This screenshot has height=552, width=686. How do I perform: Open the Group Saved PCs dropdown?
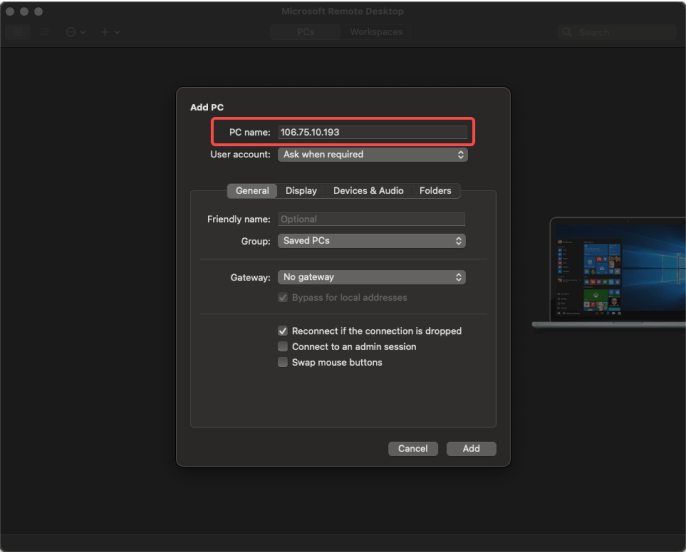pos(371,241)
